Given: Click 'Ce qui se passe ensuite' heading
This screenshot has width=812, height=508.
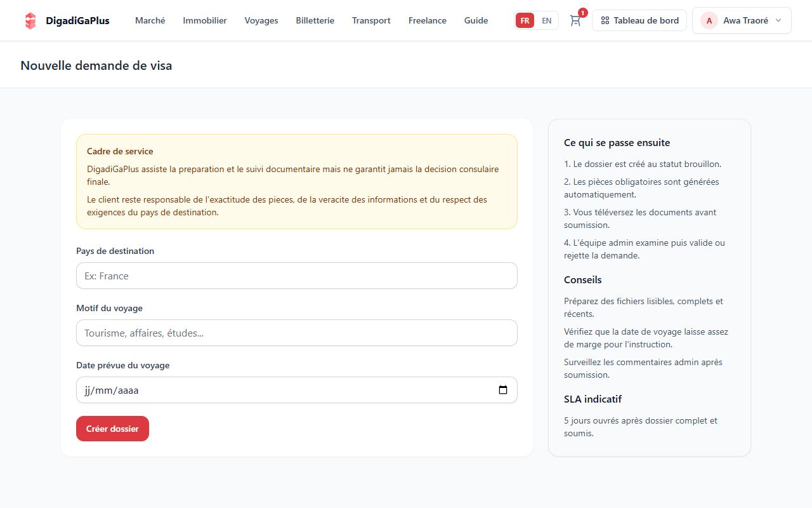Looking at the screenshot, I should tap(617, 143).
